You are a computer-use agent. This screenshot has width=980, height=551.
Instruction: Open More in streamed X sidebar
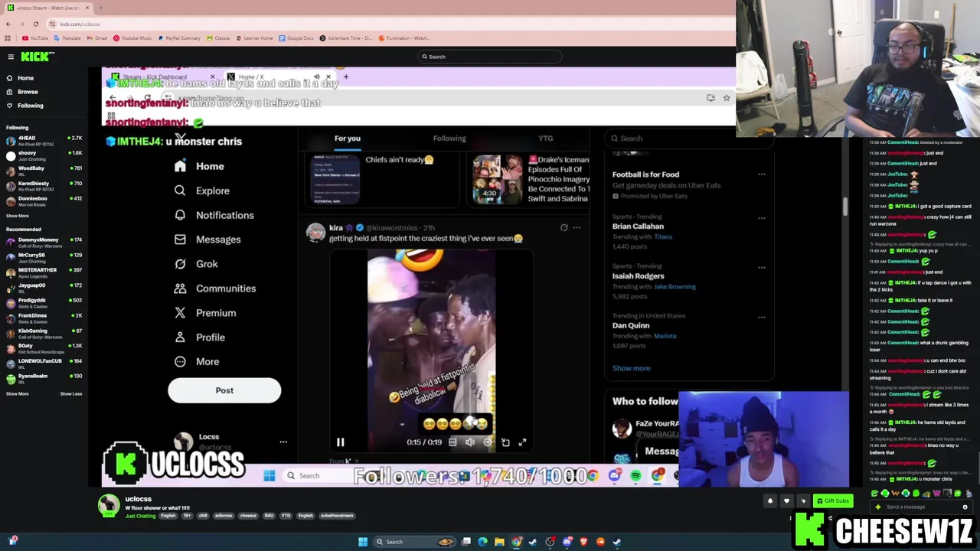point(197,362)
